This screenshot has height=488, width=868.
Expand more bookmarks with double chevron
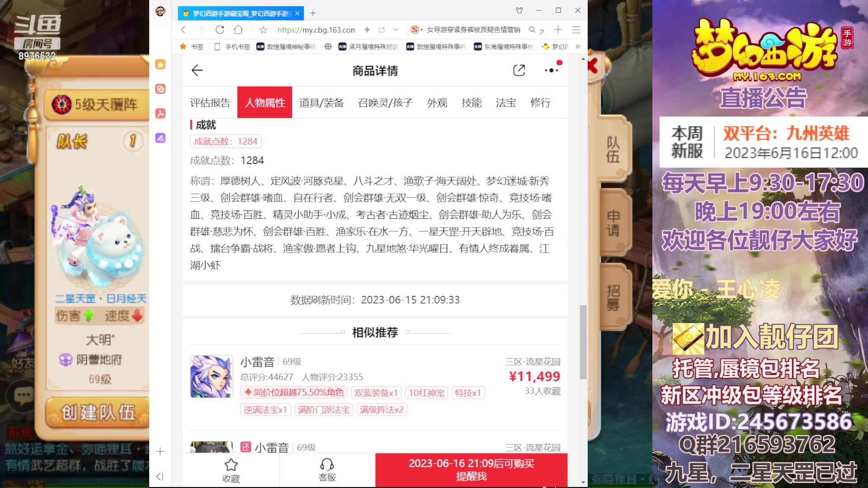[578, 47]
